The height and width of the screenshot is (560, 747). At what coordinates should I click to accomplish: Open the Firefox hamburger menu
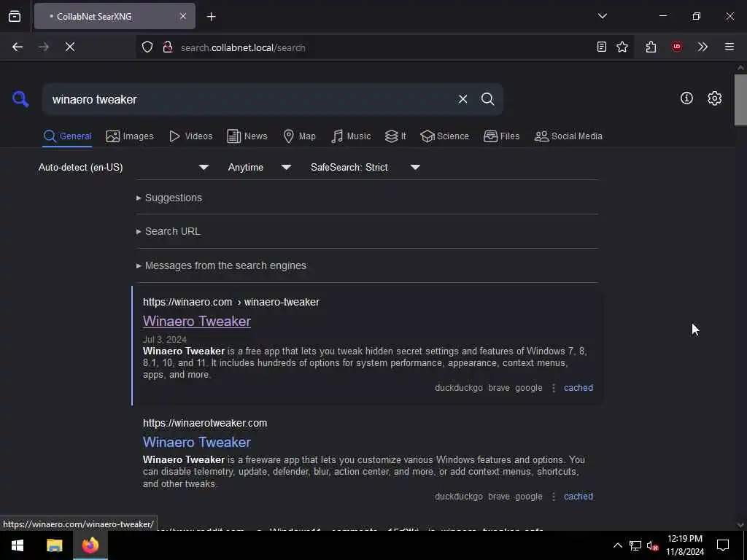pyautogui.click(x=729, y=47)
